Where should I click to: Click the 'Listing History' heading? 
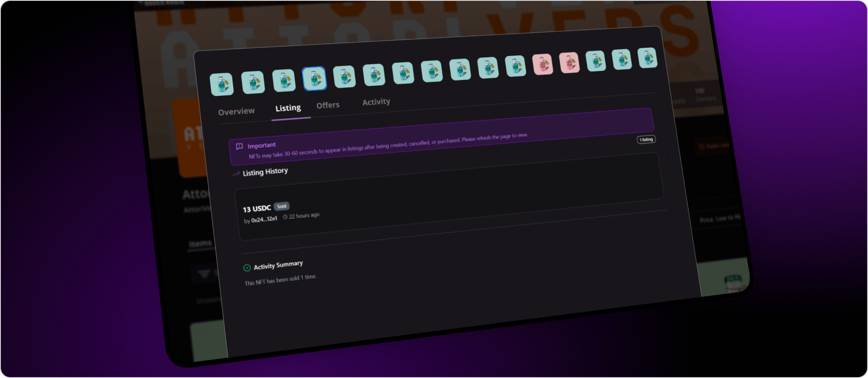click(265, 172)
